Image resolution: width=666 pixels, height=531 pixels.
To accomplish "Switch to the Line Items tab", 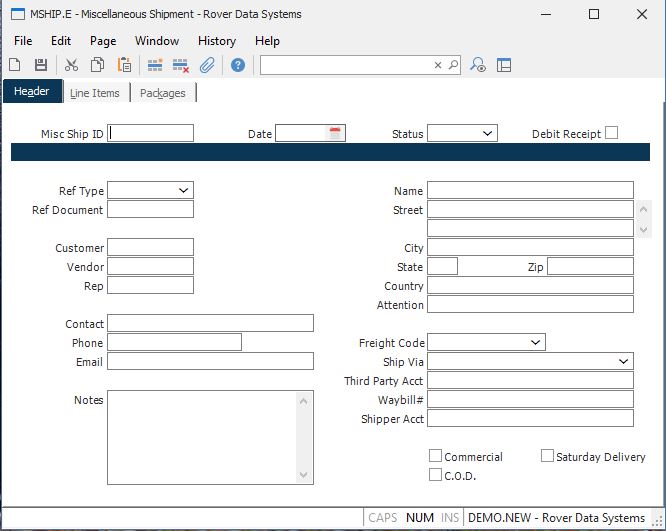I will [94, 93].
